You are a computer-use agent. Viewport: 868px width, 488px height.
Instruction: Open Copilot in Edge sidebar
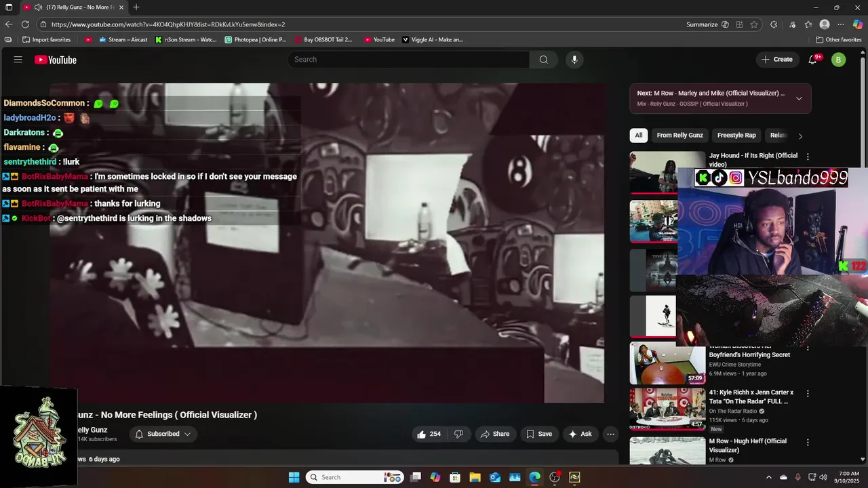pos(858,24)
